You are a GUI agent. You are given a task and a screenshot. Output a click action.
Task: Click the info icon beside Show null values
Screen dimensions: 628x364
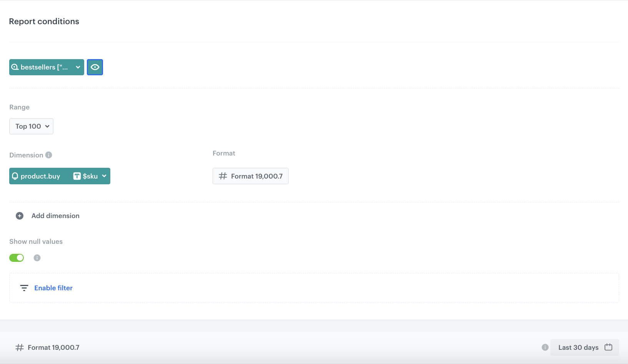pyautogui.click(x=37, y=258)
